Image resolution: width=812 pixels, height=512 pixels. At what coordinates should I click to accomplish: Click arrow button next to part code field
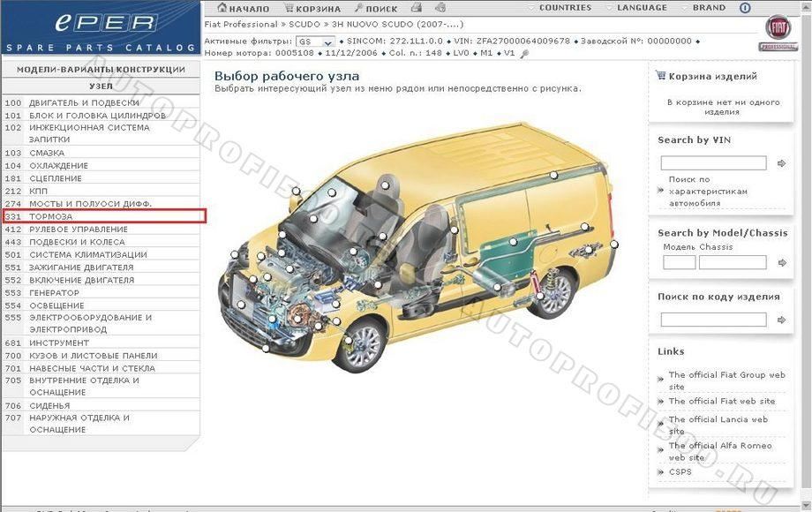[x=781, y=320]
